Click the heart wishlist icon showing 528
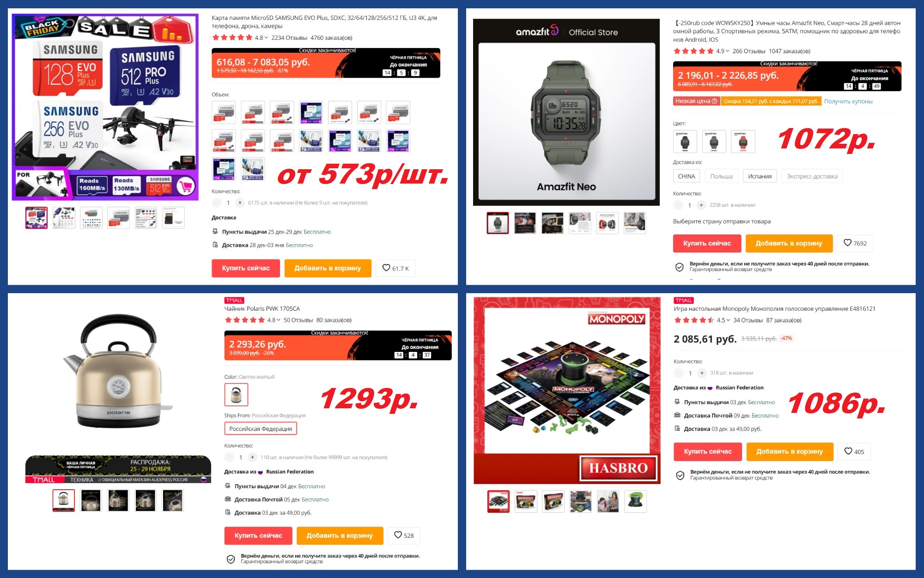The height and width of the screenshot is (578, 924). click(x=398, y=535)
